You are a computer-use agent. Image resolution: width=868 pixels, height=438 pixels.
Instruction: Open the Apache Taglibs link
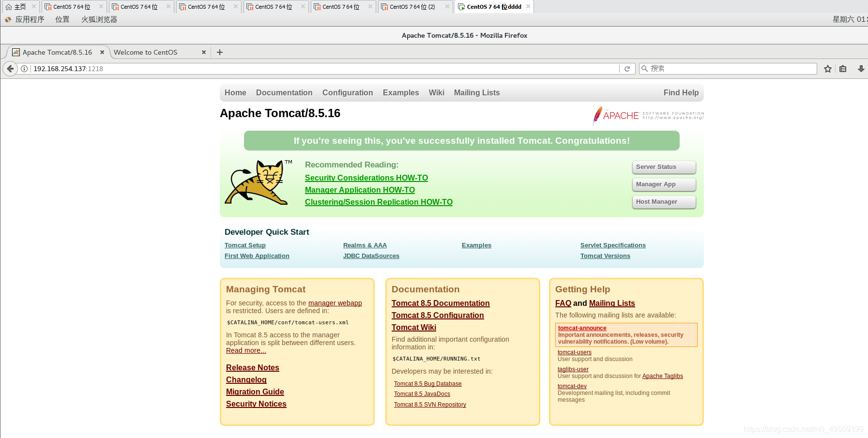pos(663,376)
